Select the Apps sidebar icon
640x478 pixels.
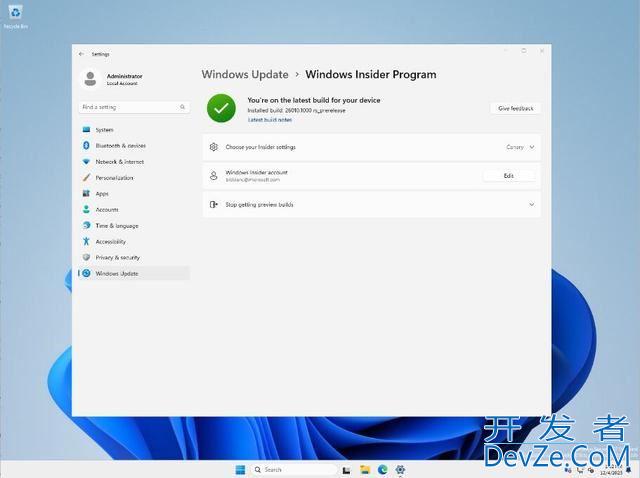coord(86,193)
